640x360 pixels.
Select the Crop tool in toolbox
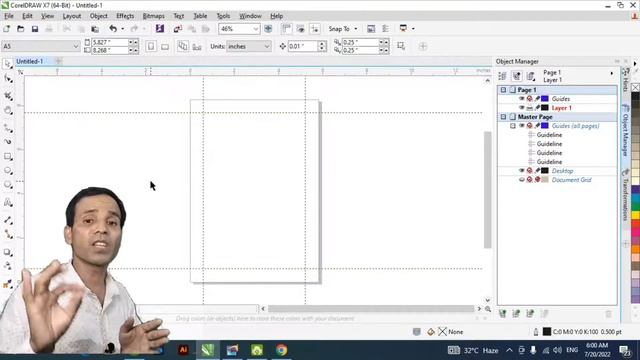click(8, 95)
